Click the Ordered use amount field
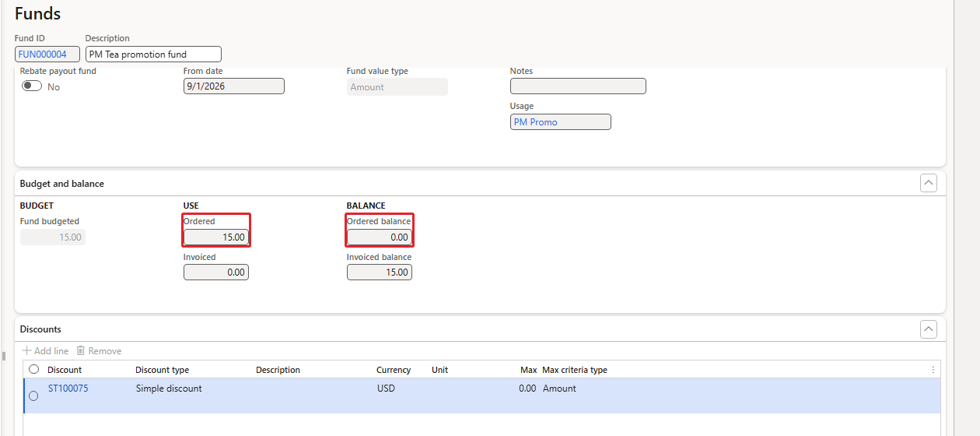This screenshot has height=436, width=980. pos(216,237)
